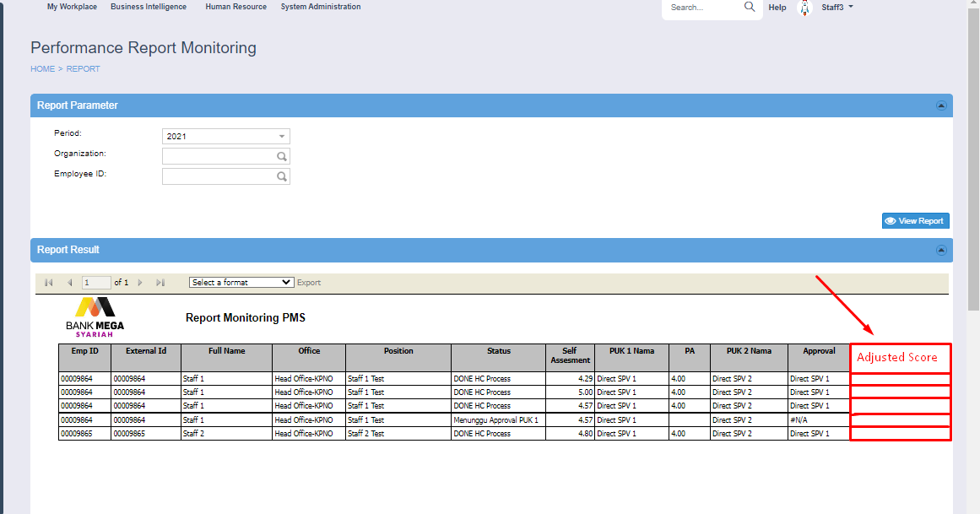Click the Status column header
Image resolution: width=980 pixels, height=514 pixels.
coord(499,358)
